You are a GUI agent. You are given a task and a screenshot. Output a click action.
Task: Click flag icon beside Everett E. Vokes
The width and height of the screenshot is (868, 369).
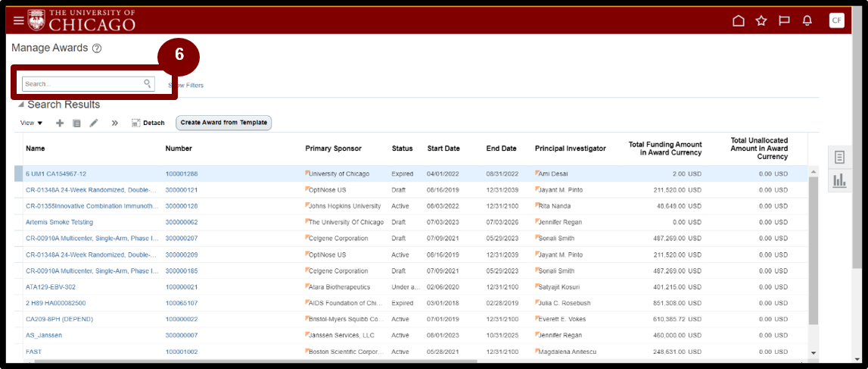537,318
